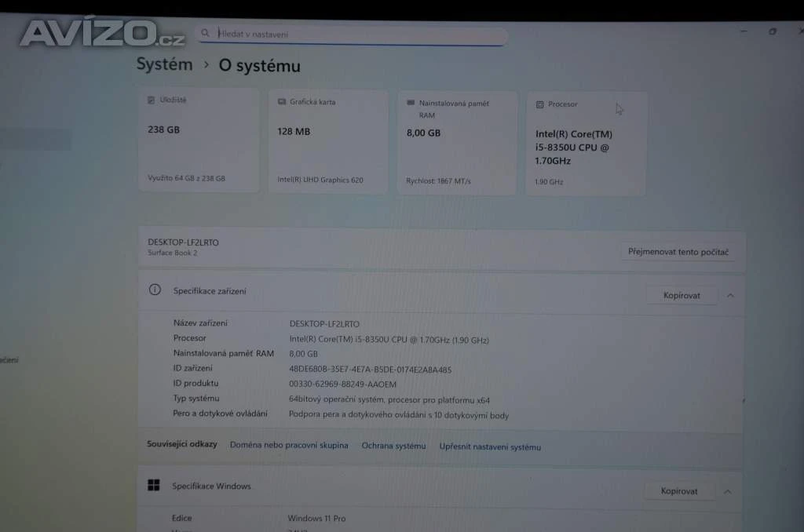Focus the Hledat v nastavení search field
The image size is (804, 532).
[353, 35]
